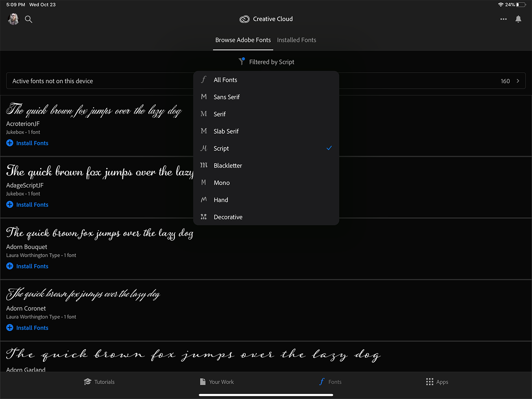Tap the plus icon for Adorn Coronet
This screenshot has width=532, height=399.
pyautogui.click(x=10, y=328)
